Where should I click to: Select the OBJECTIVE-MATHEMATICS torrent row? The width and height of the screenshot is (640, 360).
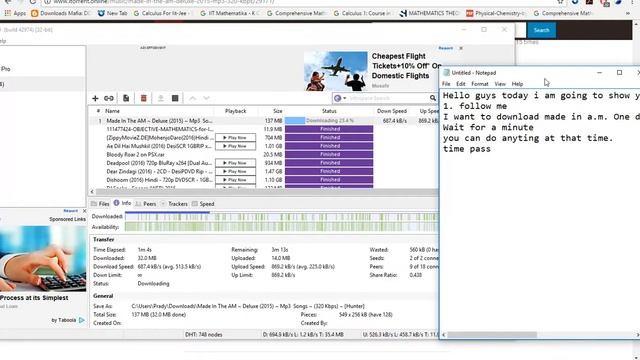pos(264,129)
